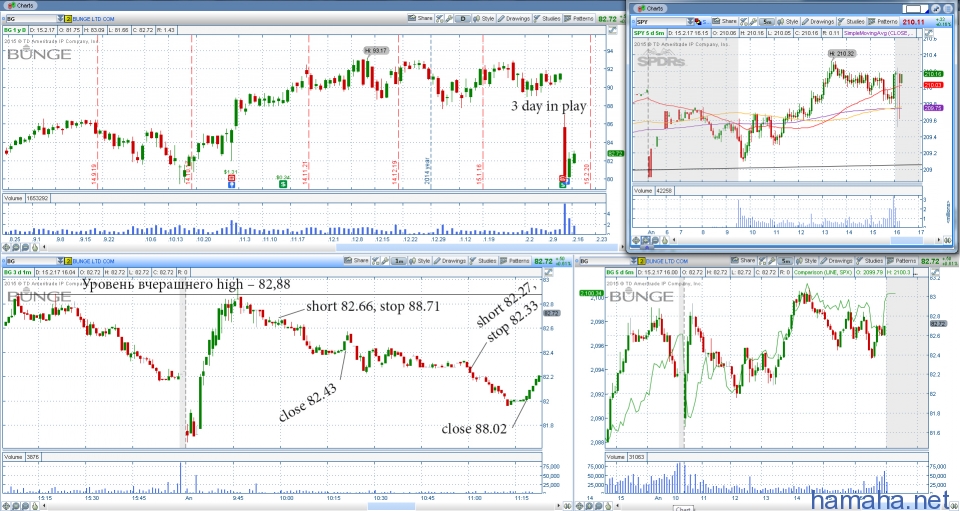Open Share in the bottom-right BG 5m chart
This screenshot has height=511, width=960.
pyautogui.click(x=743, y=260)
